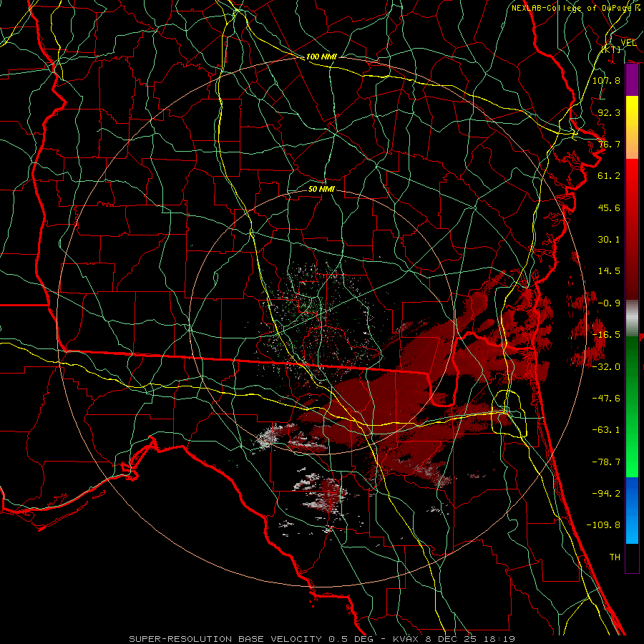This screenshot has width=644, height=644.
Task: Click the -32.0 velocity scale value
Action: click(606, 366)
